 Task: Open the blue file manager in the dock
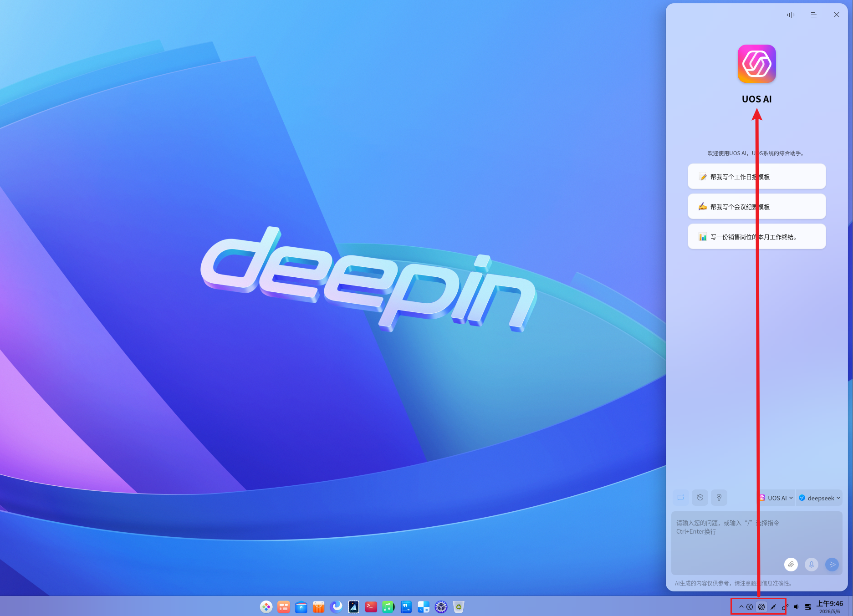(x=301, y=607)
